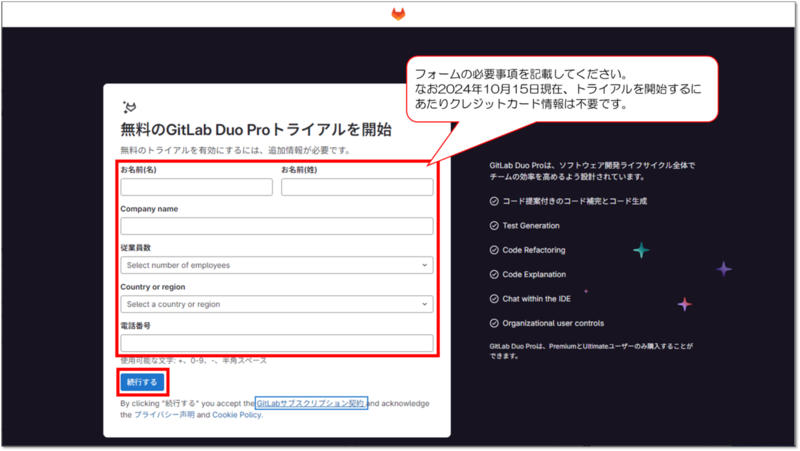The height and width of the screenshot is (451, 800).
Task: Open the Cookie Policy link
Action: click(x=236, y=415)
